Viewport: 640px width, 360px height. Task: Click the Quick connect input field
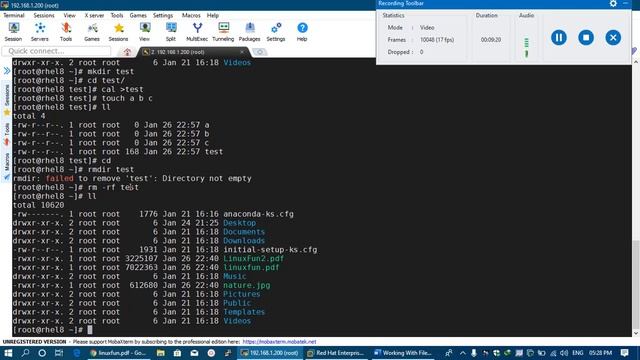point(56,51)
